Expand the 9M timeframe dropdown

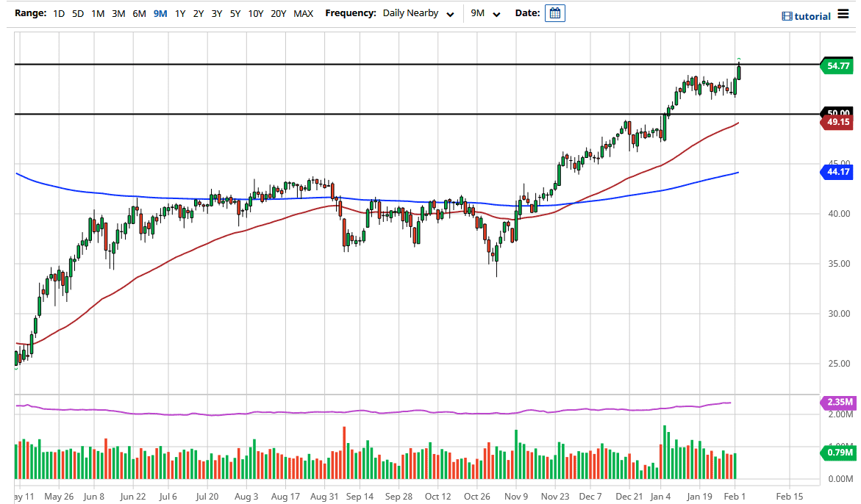tap(485, 12)
